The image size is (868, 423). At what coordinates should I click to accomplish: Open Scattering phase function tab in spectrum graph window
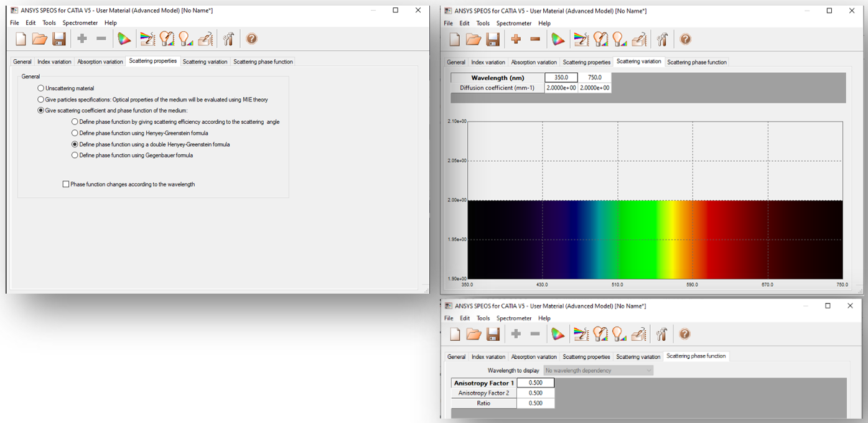click(x=696, y=62)
